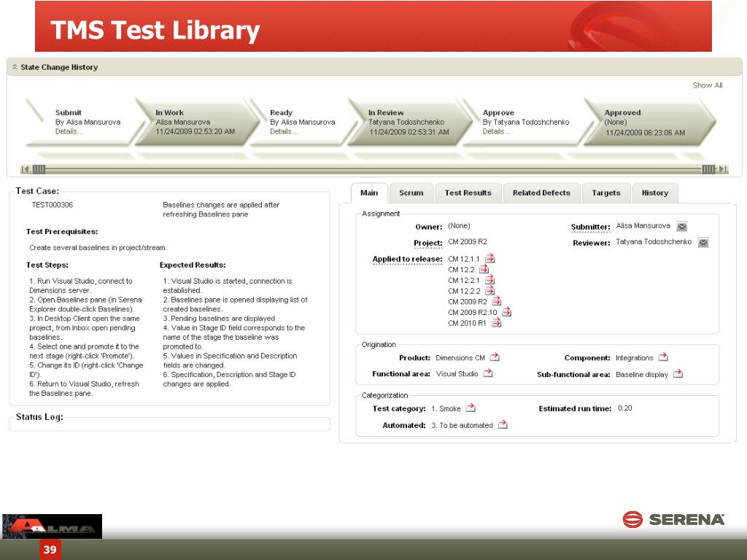Select test case ID TEST000306
This screenshot has height=560, width=747.
[x=53, y=205]
